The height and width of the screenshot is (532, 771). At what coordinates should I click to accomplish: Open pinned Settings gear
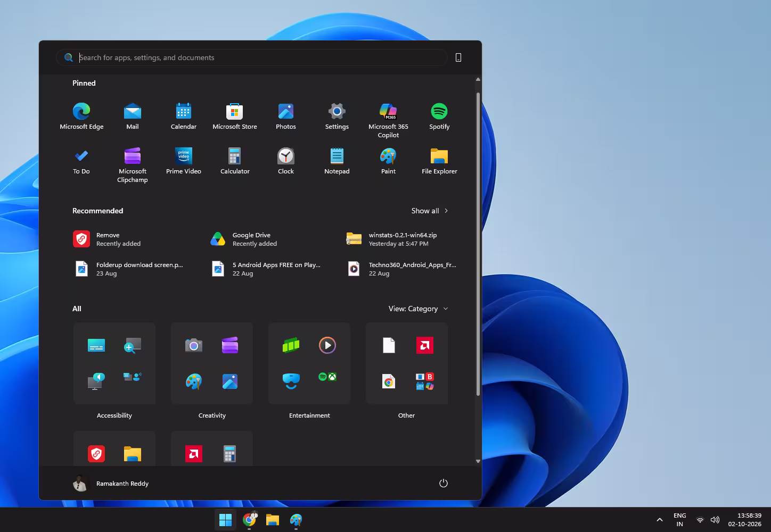[337, 117]
